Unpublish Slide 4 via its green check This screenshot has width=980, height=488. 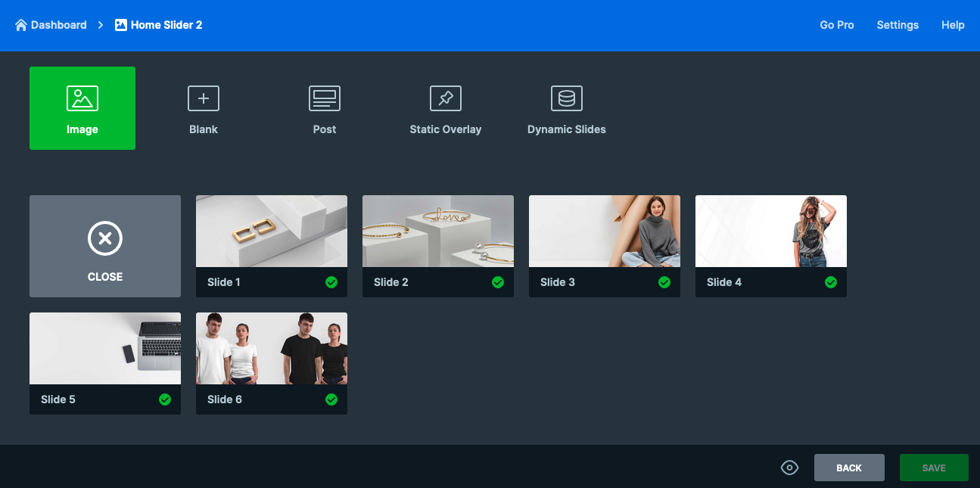(831, 282)
